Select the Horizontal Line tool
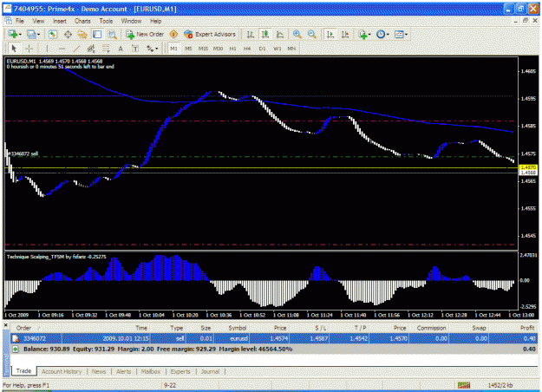Image resolution: width=542 pixels, height=392 pixels. (x=62, y=49)
